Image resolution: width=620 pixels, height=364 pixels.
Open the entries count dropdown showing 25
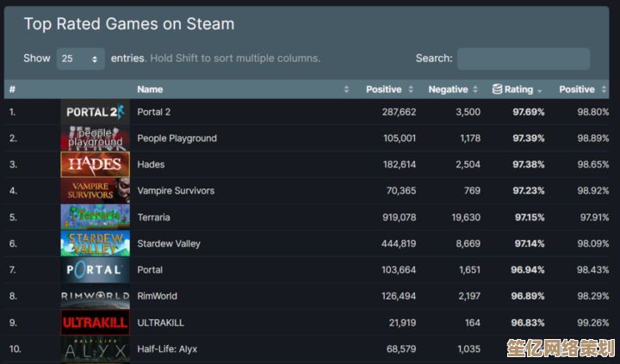[x=81, y=59]
